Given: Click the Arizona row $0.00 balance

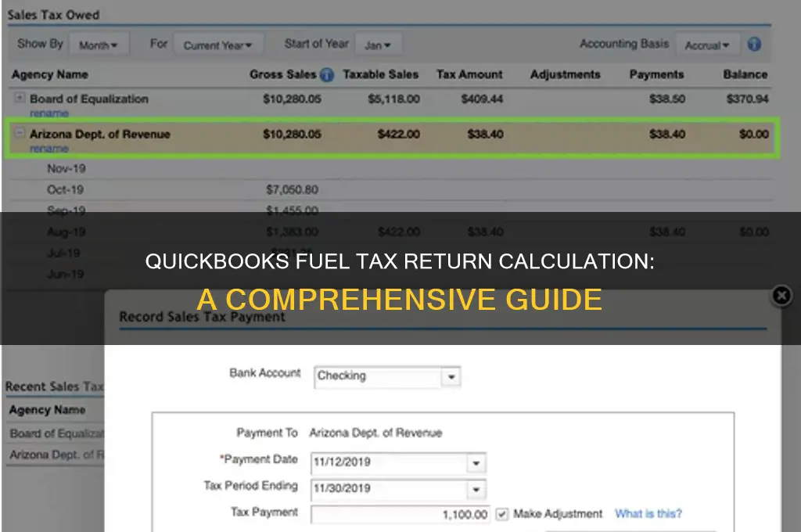Looking at the screenshot, I should (x=754, y=134).
